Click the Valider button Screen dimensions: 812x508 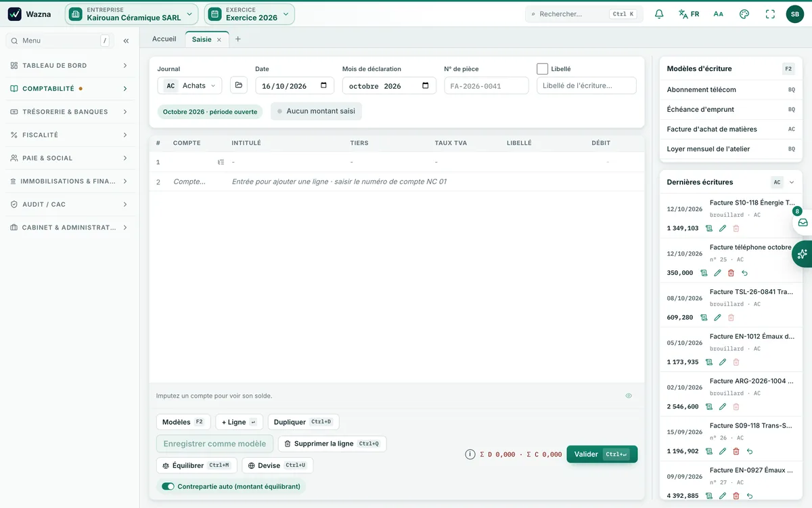click(x=602, y=454)
